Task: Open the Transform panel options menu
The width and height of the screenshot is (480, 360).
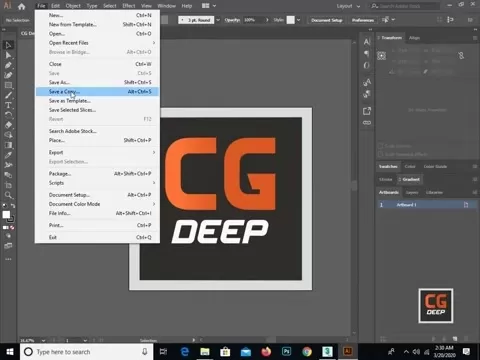Action: tap(475, 38)
